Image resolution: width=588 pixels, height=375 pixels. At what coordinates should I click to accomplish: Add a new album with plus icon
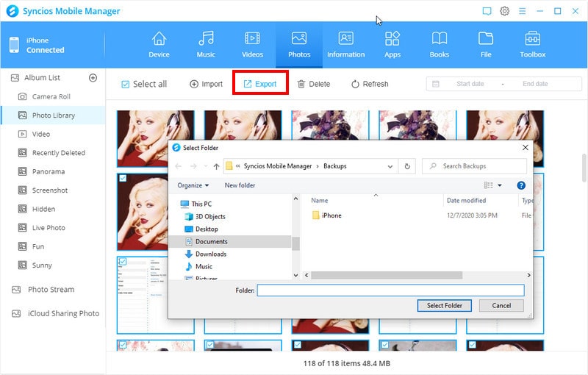(93, 78)
